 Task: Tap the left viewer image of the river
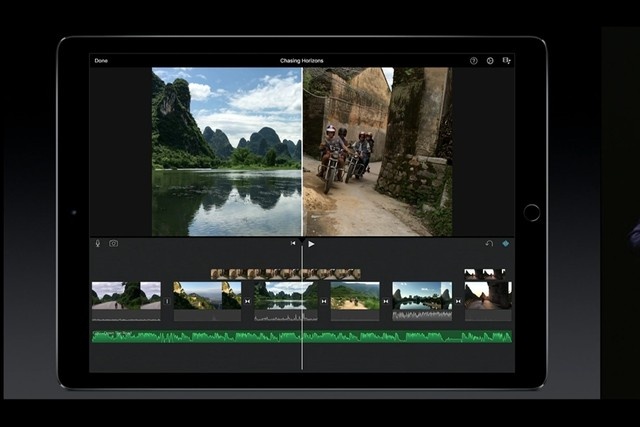click(227, 151)
